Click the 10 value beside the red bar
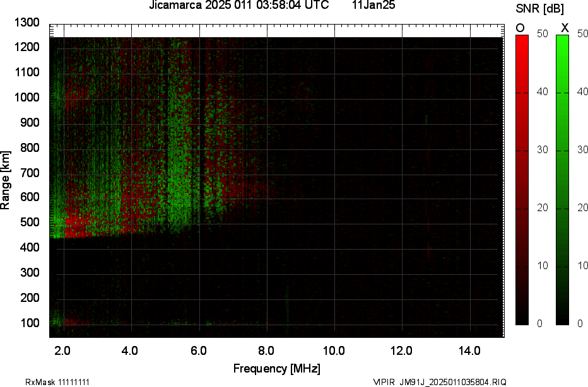 543,265
